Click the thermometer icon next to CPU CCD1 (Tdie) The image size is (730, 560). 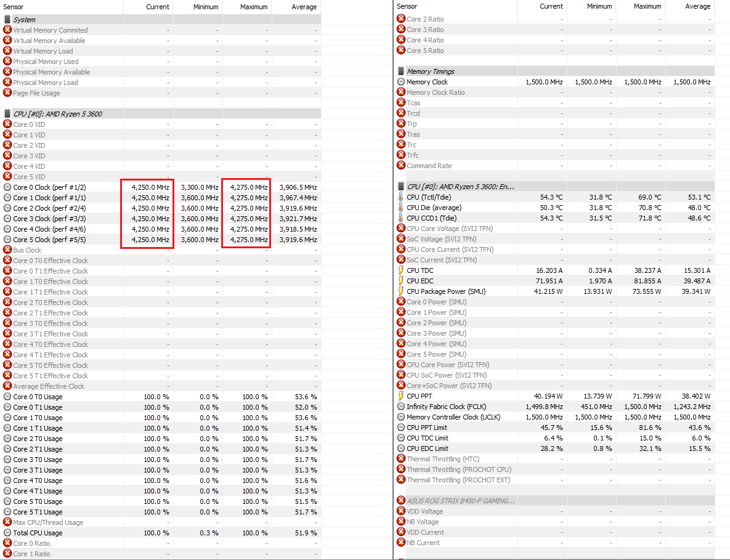401,218
